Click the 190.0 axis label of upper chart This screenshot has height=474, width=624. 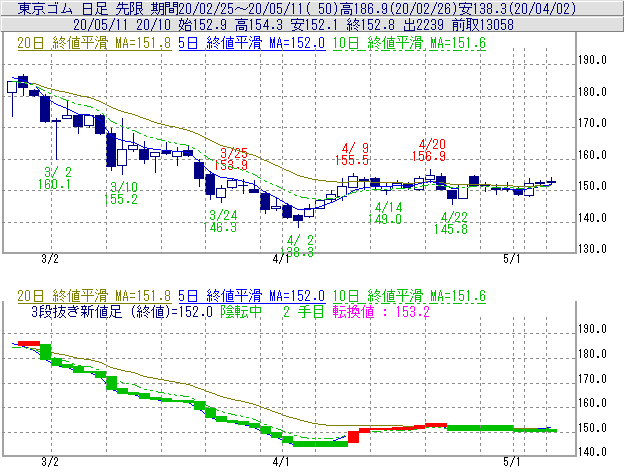tap(593, 60)
